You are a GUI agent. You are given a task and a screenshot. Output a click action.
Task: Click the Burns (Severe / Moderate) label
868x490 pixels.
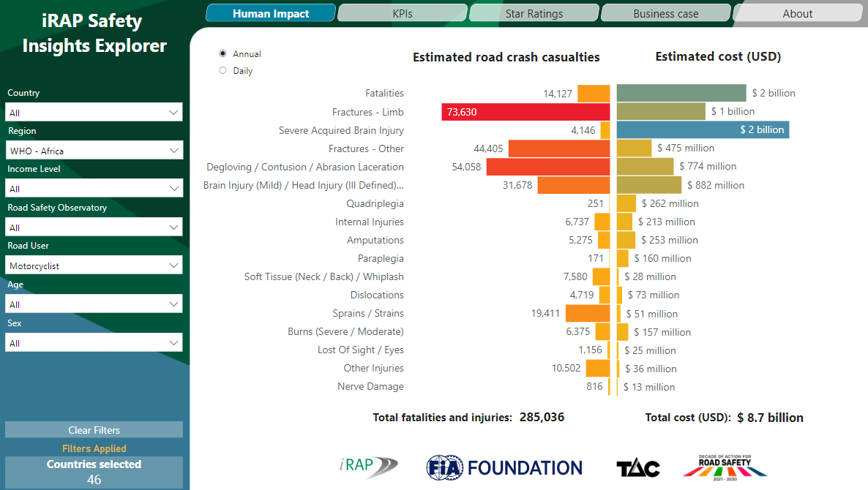(x=345, y=331)
